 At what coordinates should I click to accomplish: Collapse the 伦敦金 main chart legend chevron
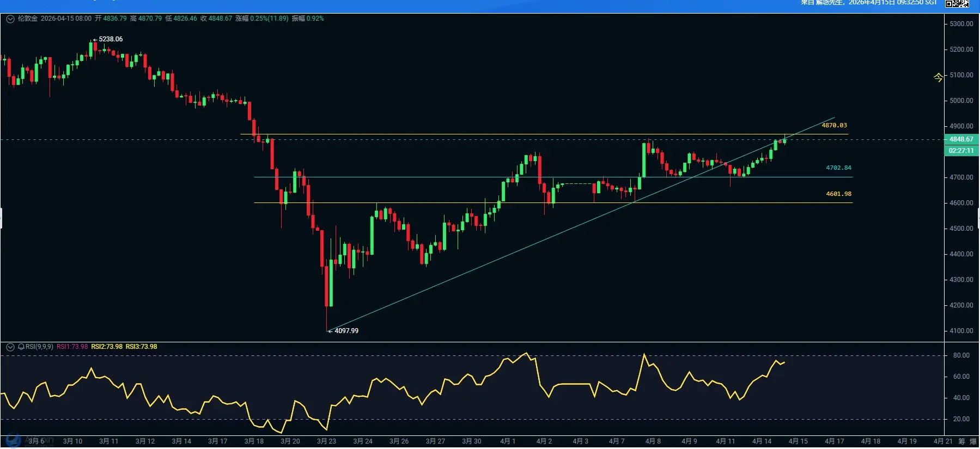pos(10,19)
